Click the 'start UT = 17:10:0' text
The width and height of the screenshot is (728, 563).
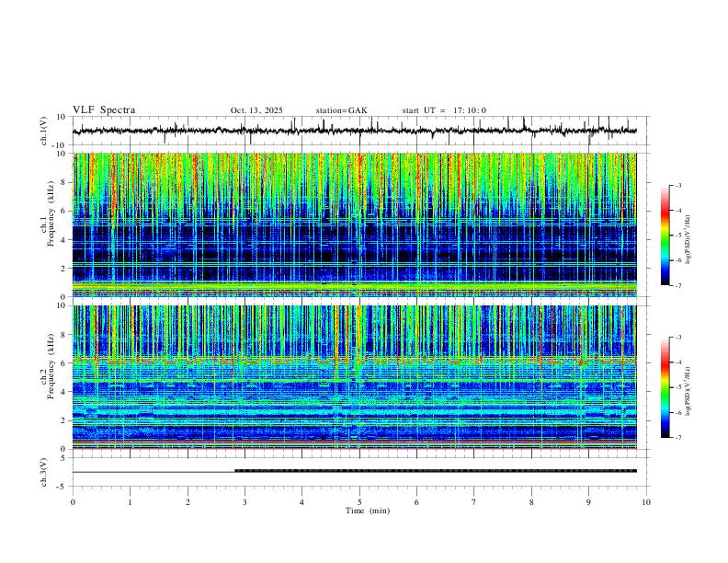coord(444,110)
